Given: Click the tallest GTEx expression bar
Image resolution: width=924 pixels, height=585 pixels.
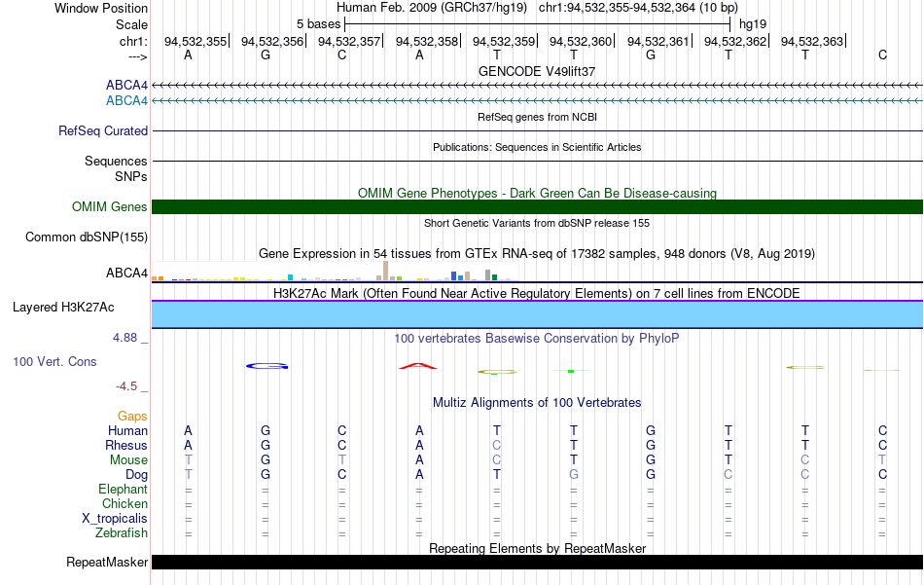Looking at the screenshot, I should point(385,271).
